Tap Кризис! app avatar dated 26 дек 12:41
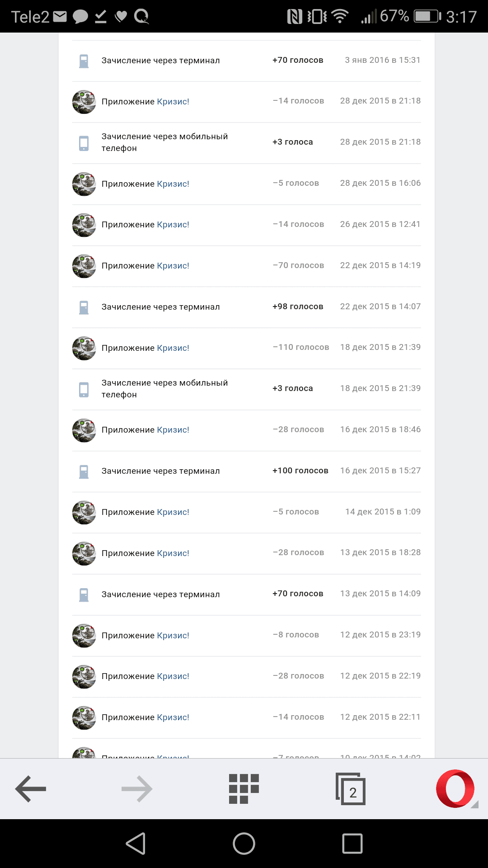 coord(84,225)
